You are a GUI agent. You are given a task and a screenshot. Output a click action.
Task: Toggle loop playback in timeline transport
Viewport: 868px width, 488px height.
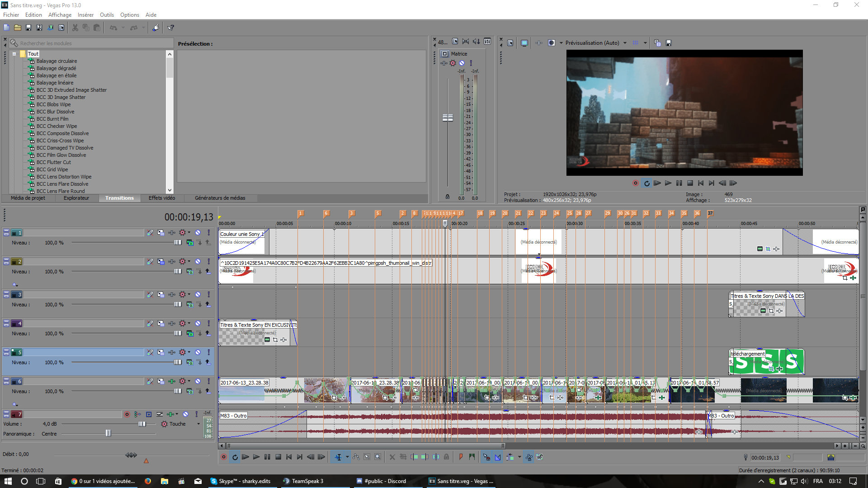click(235, 457)
